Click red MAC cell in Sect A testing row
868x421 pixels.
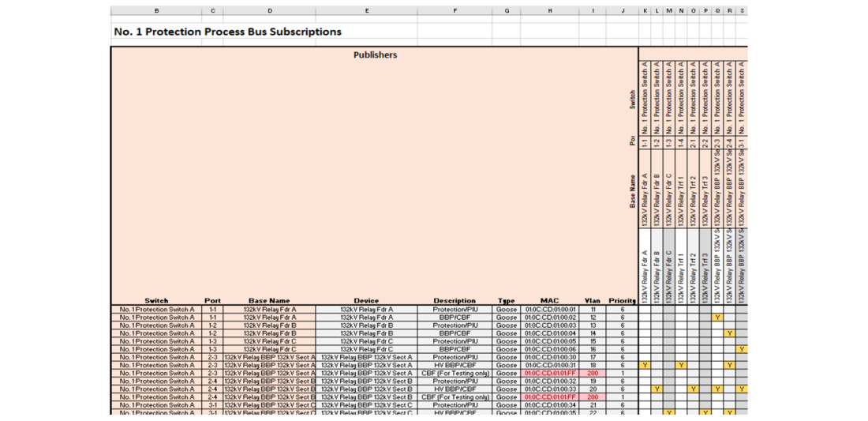550,374
